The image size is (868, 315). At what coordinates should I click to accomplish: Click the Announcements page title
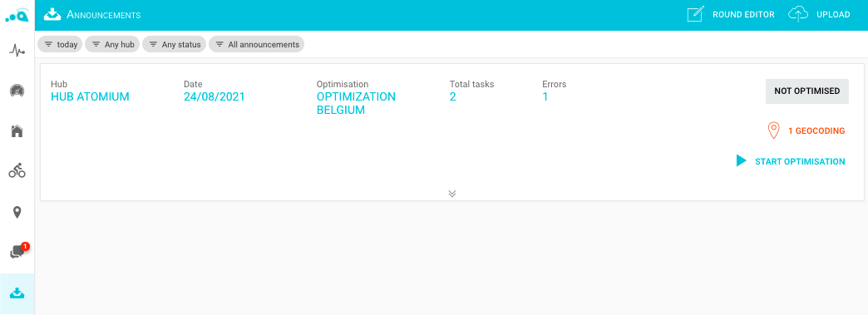coord(104,15)
